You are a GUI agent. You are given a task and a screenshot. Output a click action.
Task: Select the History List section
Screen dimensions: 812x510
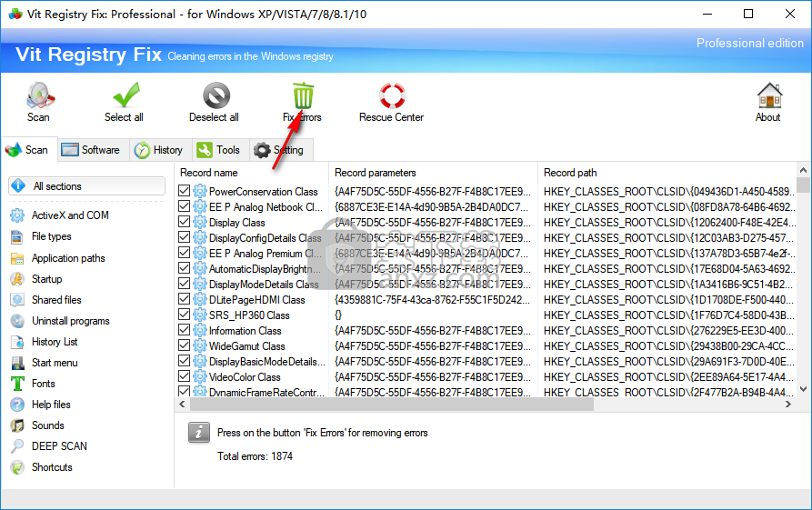(x=55, y=342)
